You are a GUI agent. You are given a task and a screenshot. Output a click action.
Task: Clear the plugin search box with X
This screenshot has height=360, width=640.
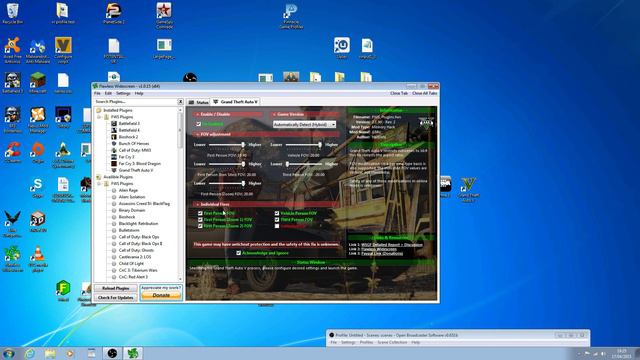tap(180, 102)
